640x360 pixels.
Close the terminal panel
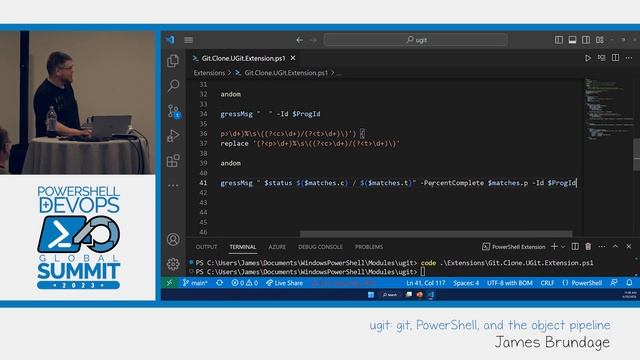click(x=629, y=247)
